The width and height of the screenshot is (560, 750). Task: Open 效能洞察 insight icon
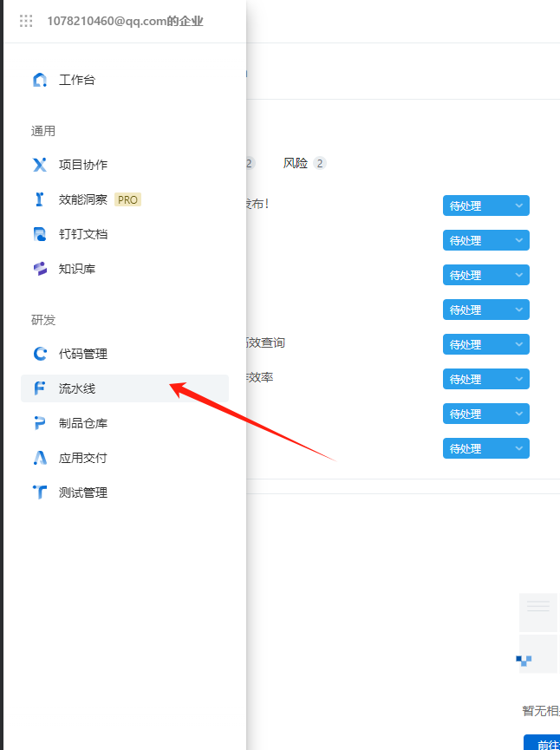[x=40, y=199]
